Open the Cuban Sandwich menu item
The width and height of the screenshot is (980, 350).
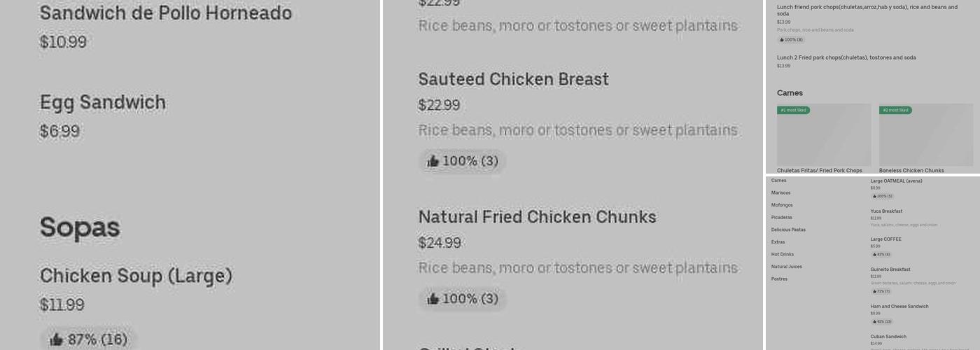pyautogui.click(x=888, y=337)
